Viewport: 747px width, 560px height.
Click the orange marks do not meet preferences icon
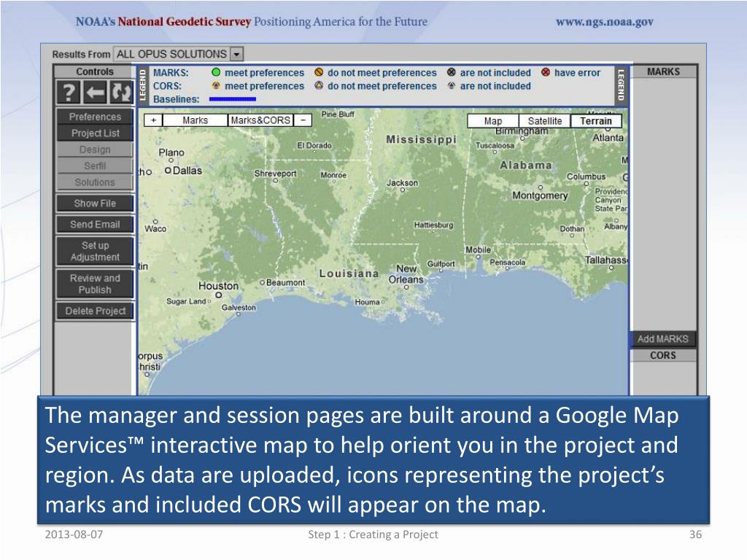(319, 73)
